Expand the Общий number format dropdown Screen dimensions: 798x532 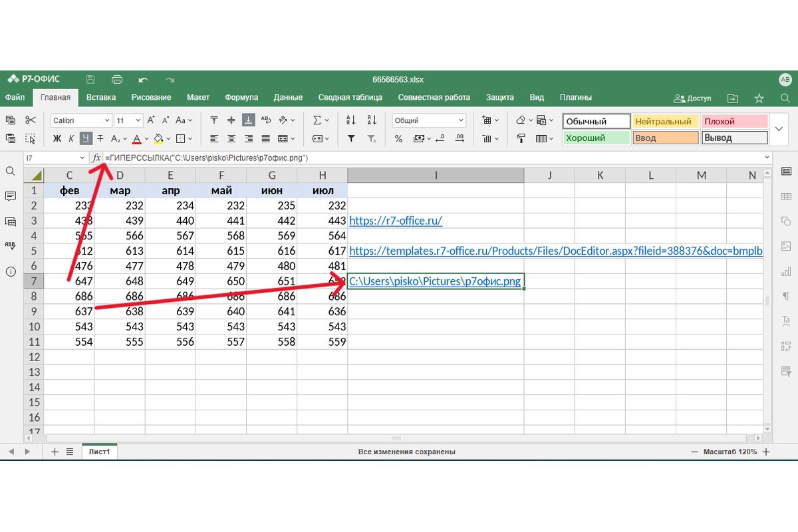[x=460, y=120]
